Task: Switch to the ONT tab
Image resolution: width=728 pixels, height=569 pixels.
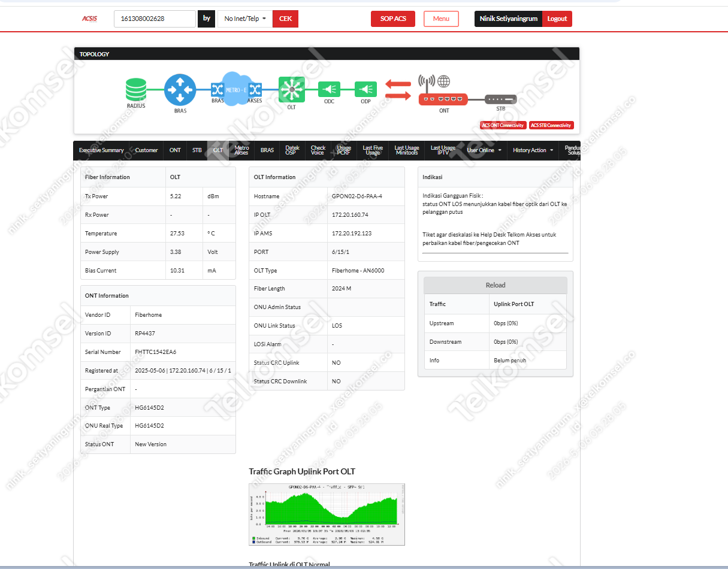Action: (175, 150)
